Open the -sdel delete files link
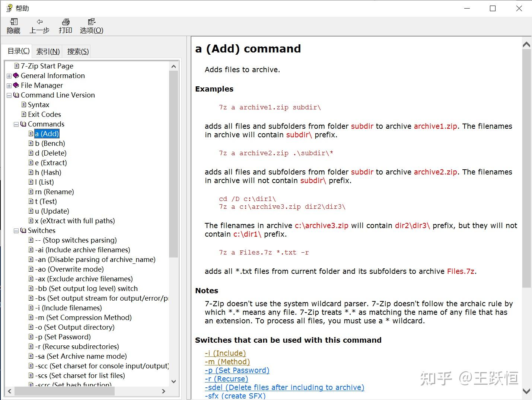Screen dimensions: 532x400 284,387
